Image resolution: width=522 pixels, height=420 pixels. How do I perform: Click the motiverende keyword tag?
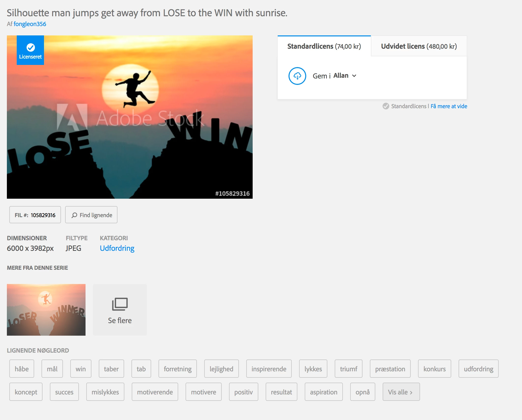155,392
